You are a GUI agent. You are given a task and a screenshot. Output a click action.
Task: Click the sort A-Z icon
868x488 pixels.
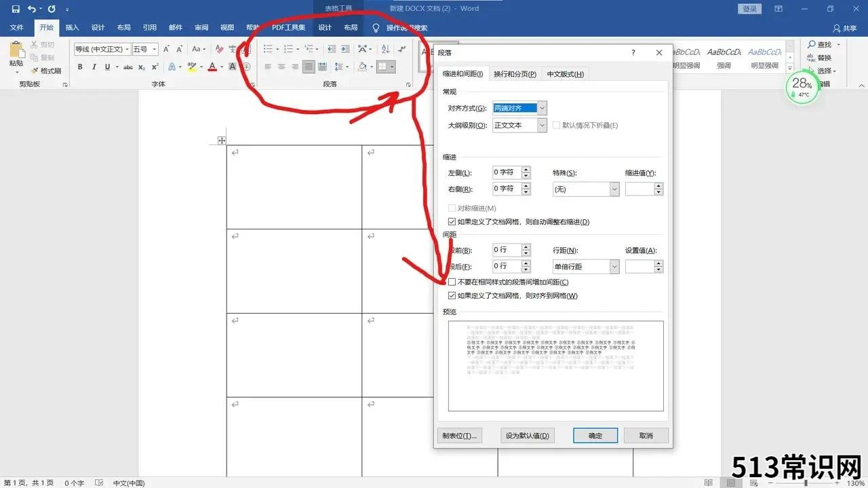click(385, 49)
